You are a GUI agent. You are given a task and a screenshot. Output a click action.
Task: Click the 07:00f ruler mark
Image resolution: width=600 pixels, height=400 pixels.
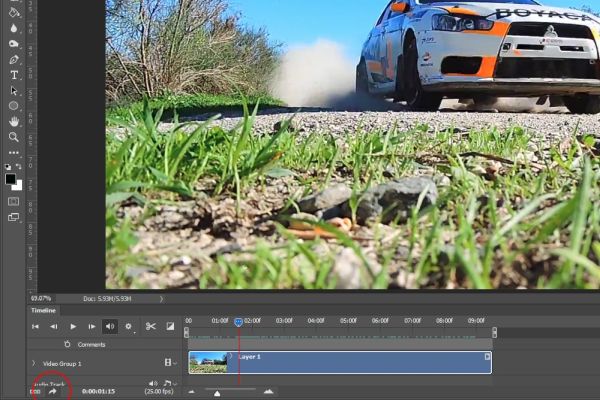tap(412, 320)
